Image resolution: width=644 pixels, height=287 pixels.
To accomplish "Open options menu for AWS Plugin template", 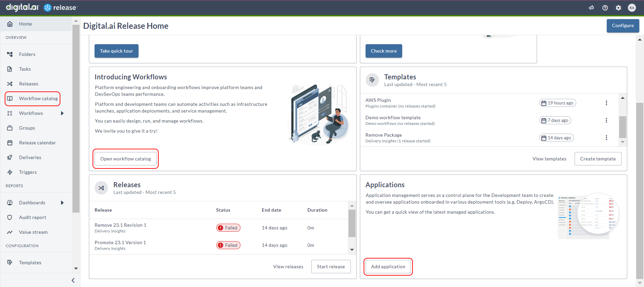I will click(x=606, y=103).
